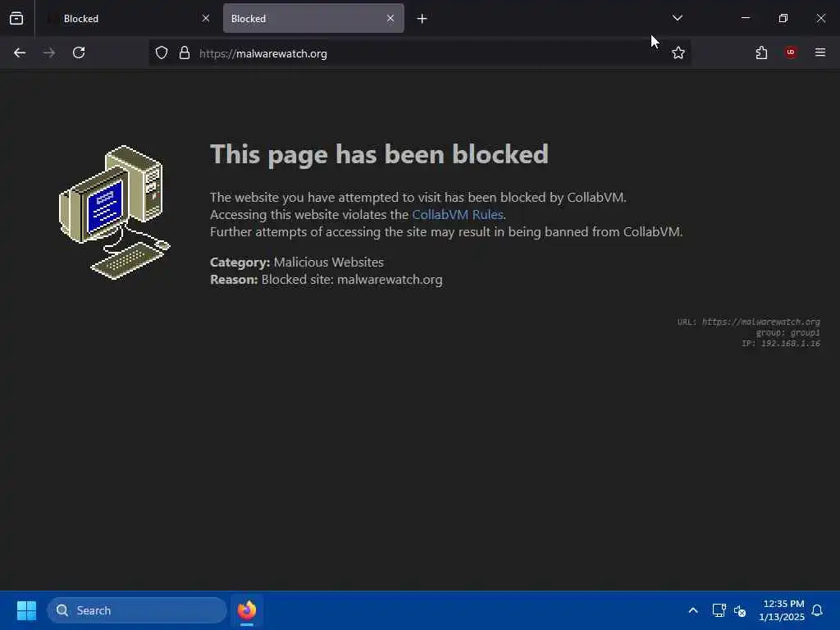840x630 pixels.
Task: View site security via padlock icon
Action: 185,53
